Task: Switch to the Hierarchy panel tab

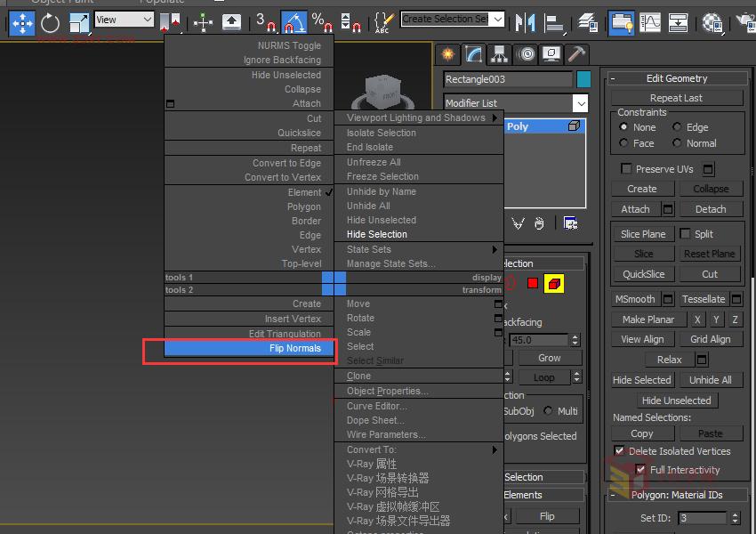Action: click(x=500, y=54)
